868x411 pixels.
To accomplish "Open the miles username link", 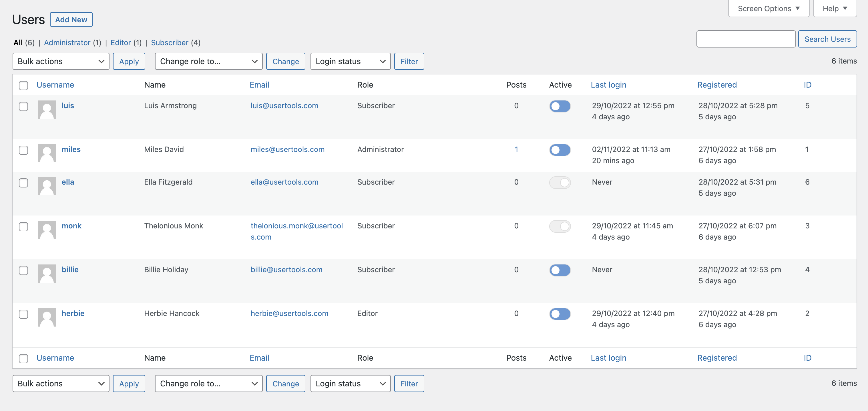I will click(x=71, y=149).
